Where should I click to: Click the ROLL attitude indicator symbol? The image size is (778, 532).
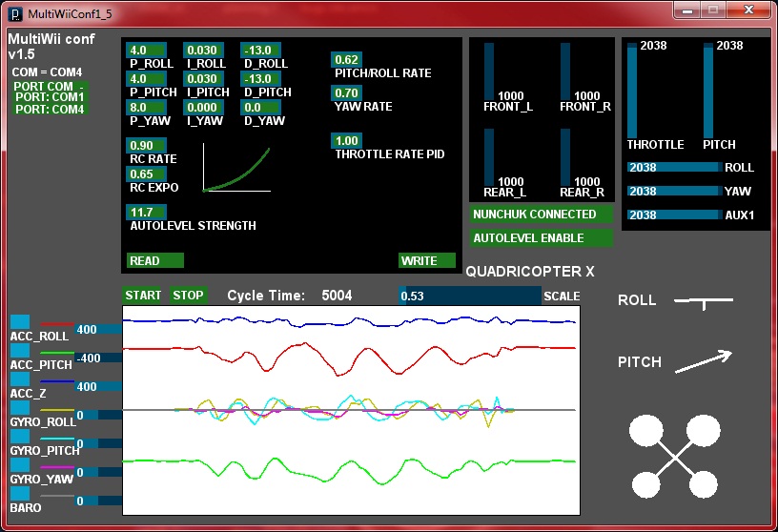pos(704,301)
